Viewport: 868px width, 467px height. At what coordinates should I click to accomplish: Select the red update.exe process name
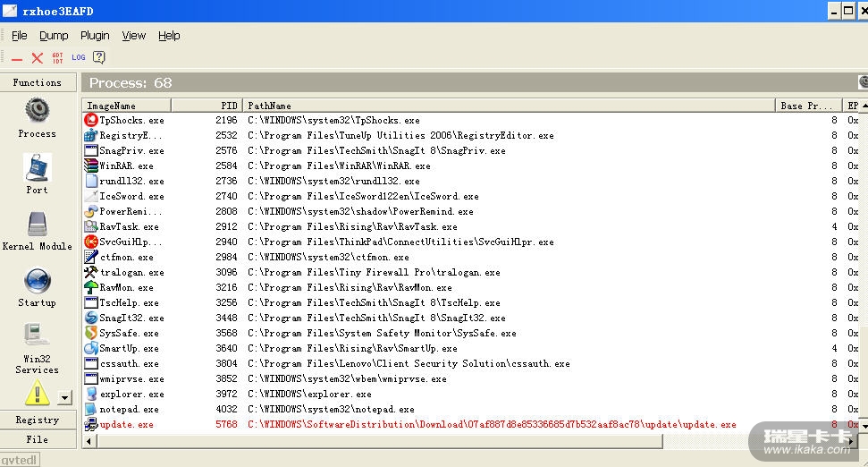[x=127, y=424]
